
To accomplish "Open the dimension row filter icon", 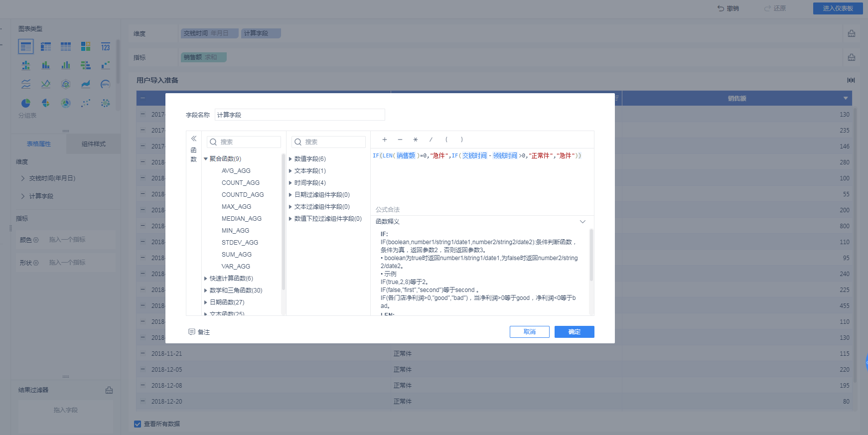I will [x=852, y=33].
